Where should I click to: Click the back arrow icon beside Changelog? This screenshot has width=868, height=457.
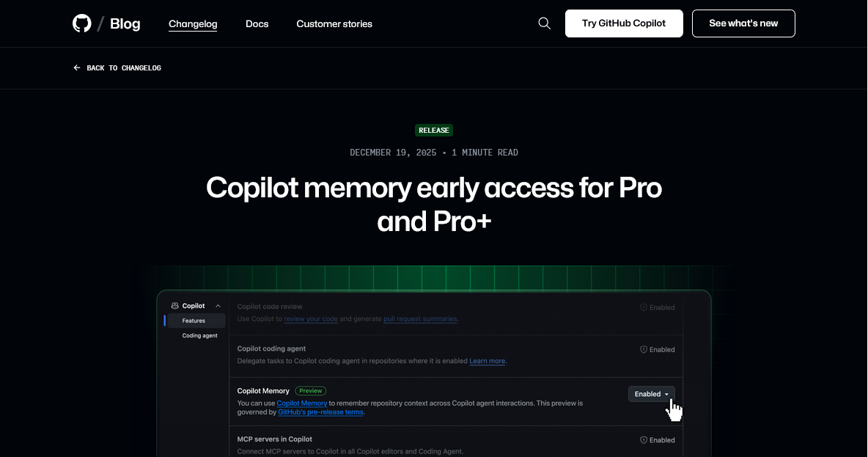(x=77, y=68)
